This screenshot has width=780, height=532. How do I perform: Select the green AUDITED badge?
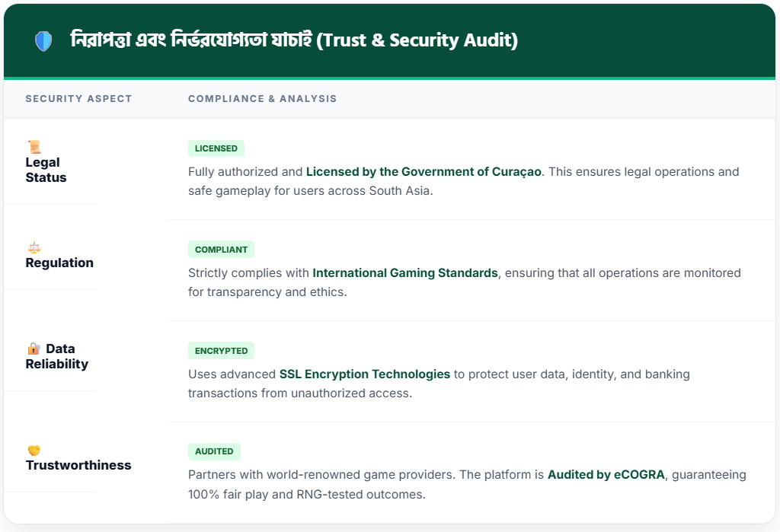coord(214,451)
